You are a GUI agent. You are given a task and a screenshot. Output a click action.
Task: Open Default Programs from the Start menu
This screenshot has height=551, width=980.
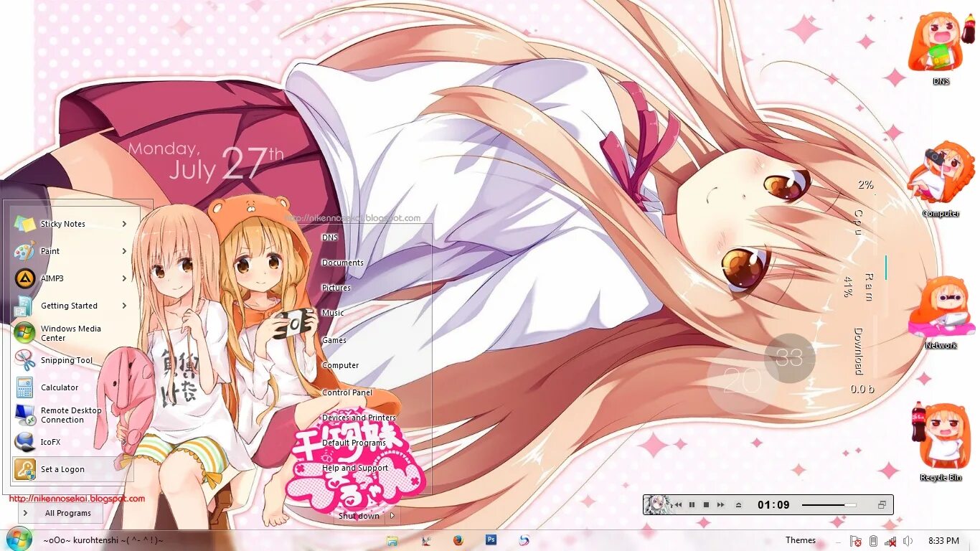[354, 443]
